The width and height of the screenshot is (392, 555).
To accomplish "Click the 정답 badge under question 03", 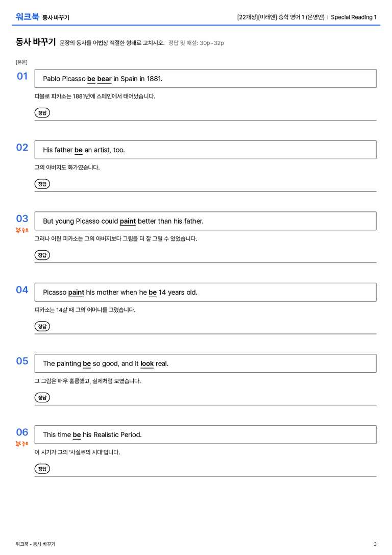I will point(42,255).
